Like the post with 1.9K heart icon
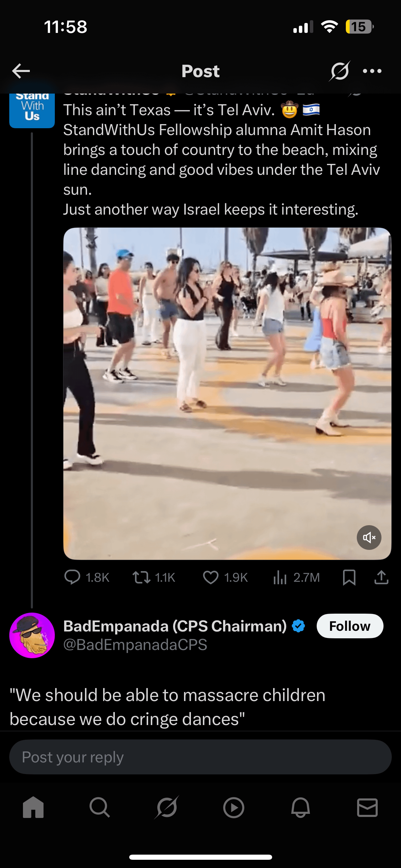 211,577
